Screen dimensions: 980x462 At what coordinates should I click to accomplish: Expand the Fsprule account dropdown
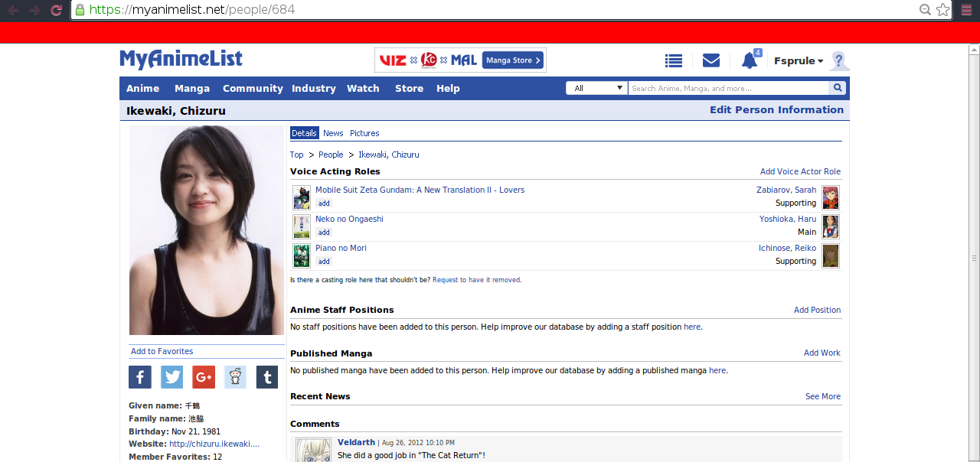pos(799,61)
